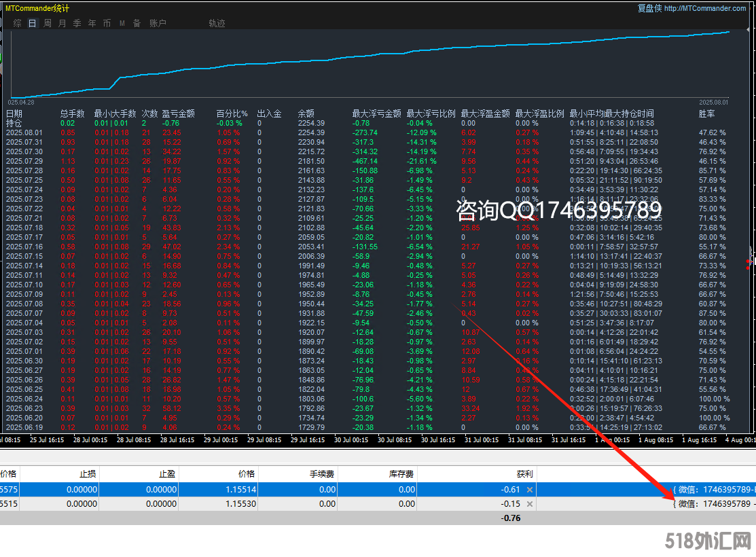Close the order with -0.61 profit
Viewport: 756px width, 557px height.
(530, 489)
